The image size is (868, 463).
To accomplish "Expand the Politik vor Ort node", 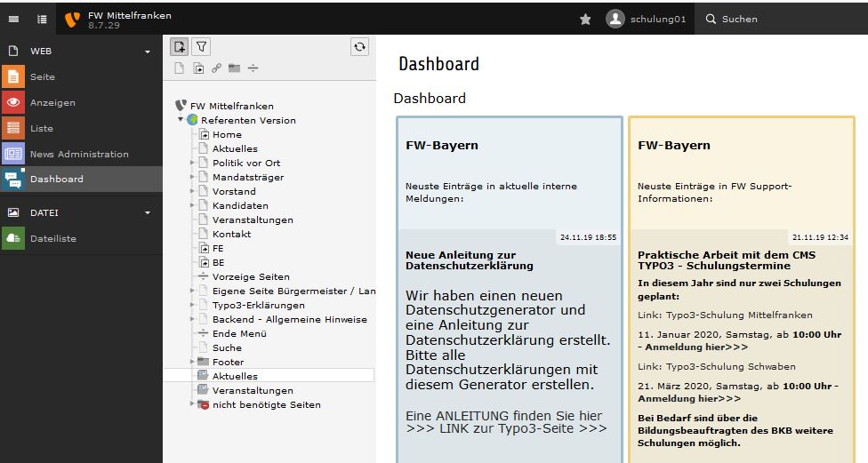I will click(192, 163).
